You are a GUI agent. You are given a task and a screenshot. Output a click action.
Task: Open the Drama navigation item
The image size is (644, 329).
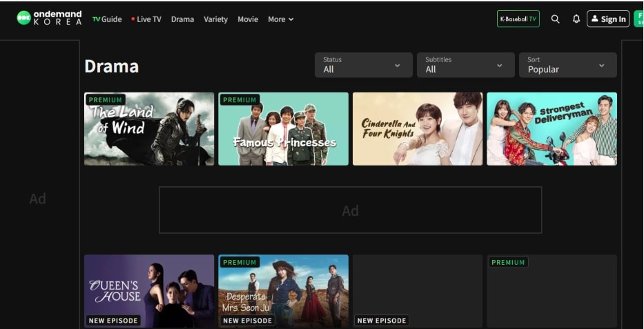point(182,19)
